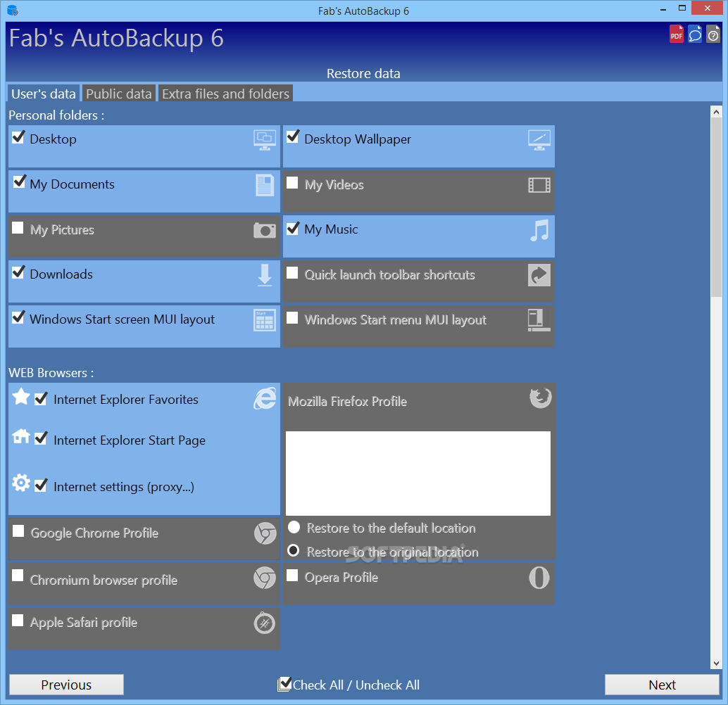Click the Internet Explorer logo icon
Screen dimensions: 728x705
point(265,399)
